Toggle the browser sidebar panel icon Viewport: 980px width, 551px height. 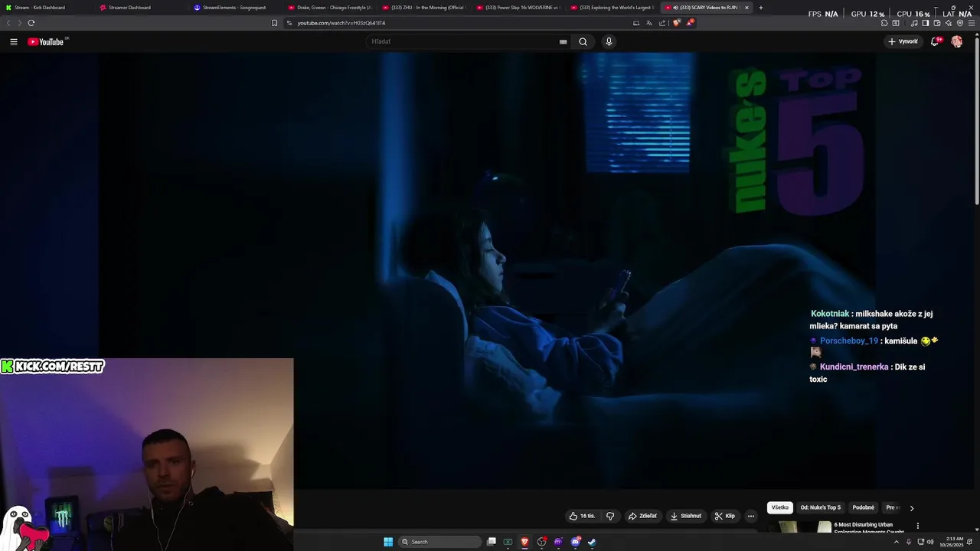click(926, 23)
